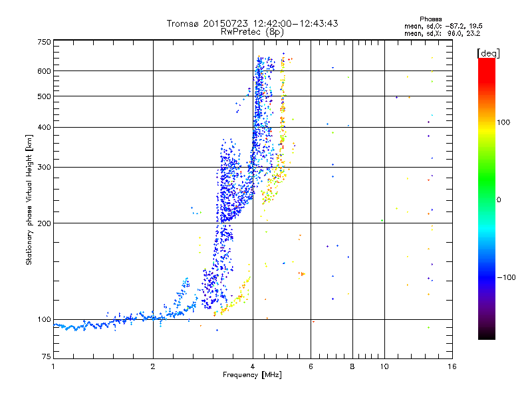Click the y-axis tick label '75'
This screenshot has width=532, height=399.
coord(47,356)
